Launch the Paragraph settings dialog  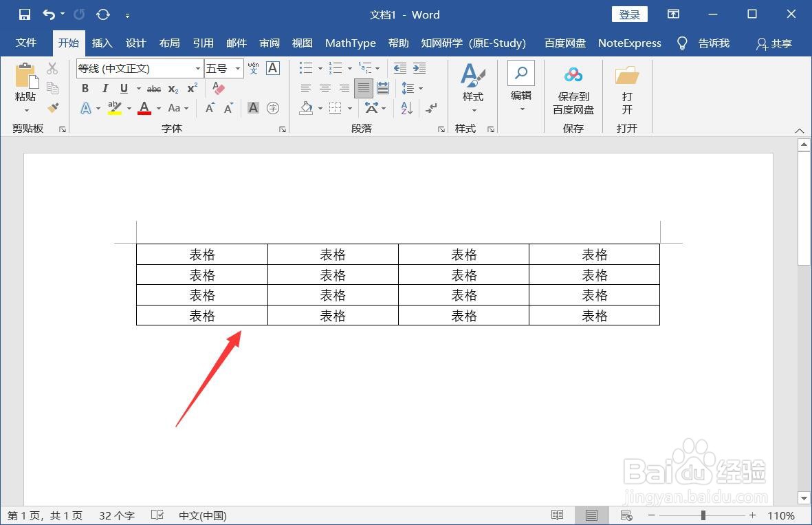click(441, 129)
